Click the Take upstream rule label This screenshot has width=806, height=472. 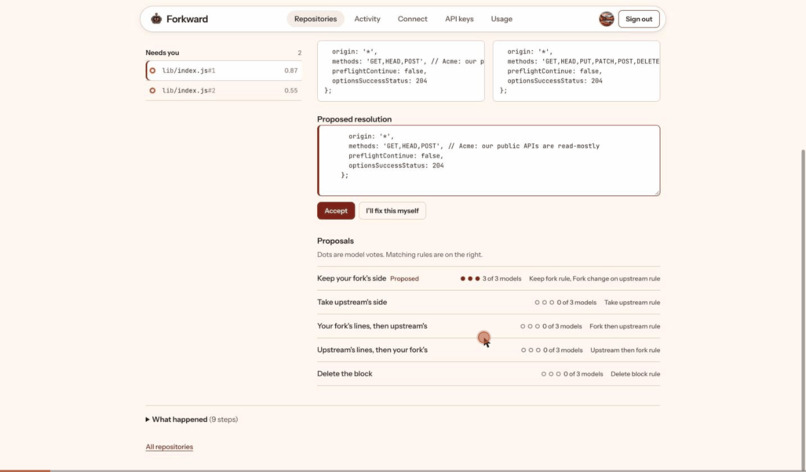(632, 302)
